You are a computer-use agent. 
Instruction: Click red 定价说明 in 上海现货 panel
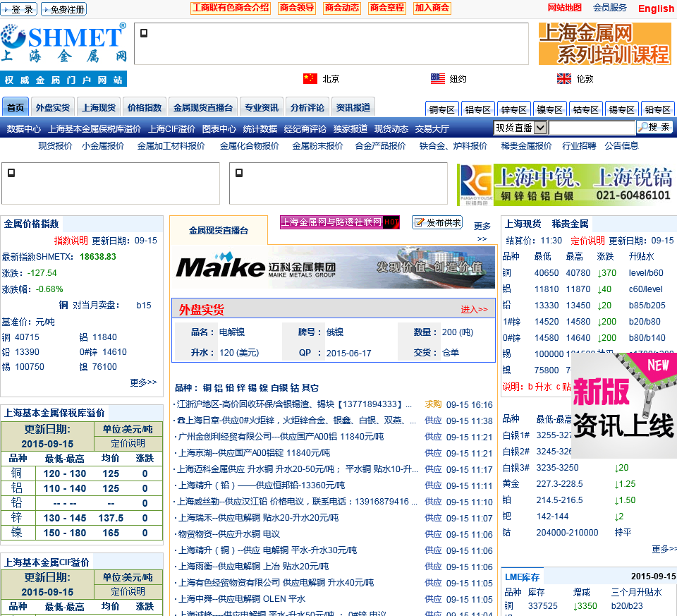coord(587,241)
